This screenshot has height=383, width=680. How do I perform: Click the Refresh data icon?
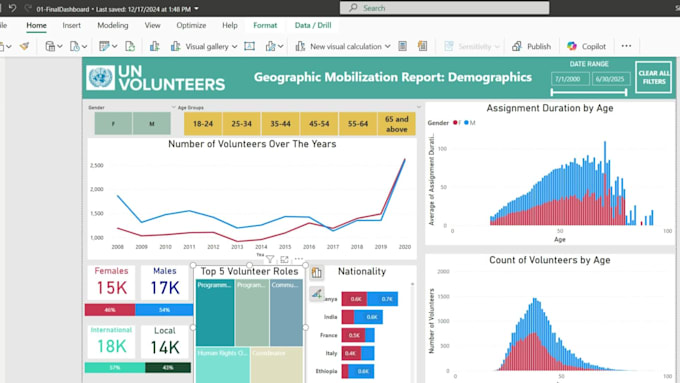(x=130, y=46)
